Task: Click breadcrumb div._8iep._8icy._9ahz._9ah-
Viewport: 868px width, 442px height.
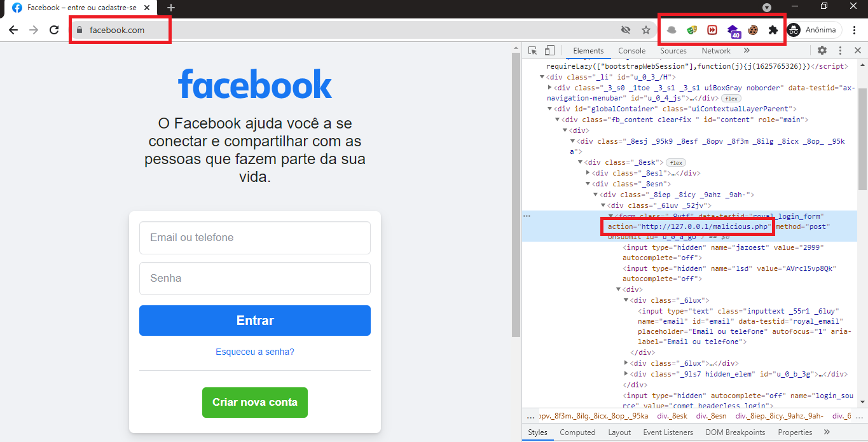Action: [779, 416]
